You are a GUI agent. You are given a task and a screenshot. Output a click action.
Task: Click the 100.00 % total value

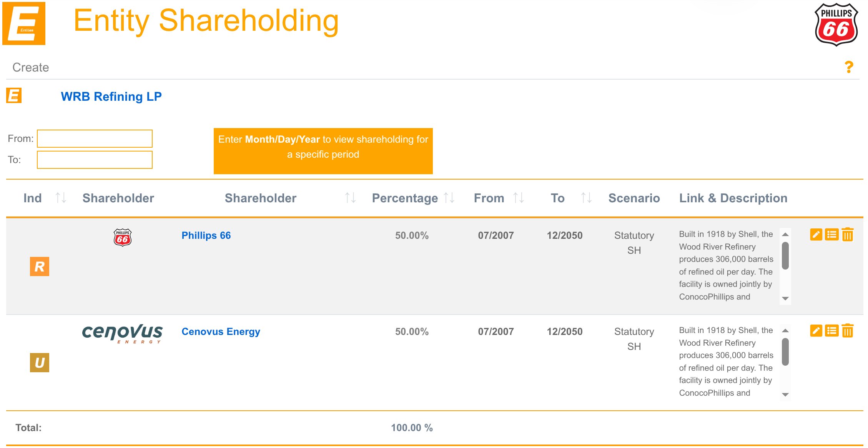(x=412, y=428)
